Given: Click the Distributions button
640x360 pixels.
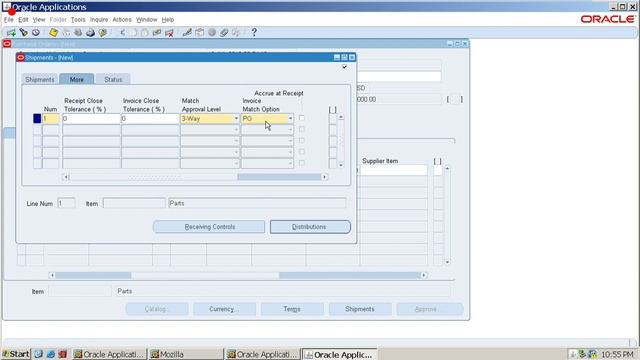Looking at the screenshot, I should tap(310, 227).
